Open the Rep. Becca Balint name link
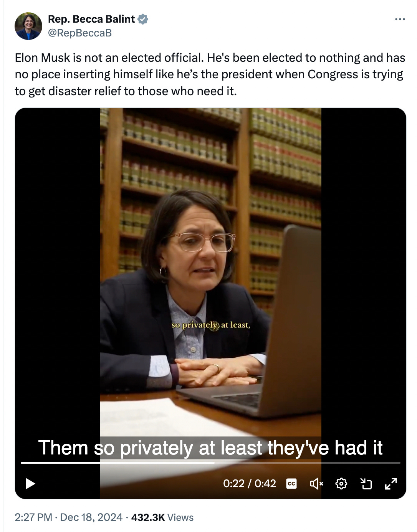Image resolution: width=417 pixels, height=532 pixels. point(91,19)
